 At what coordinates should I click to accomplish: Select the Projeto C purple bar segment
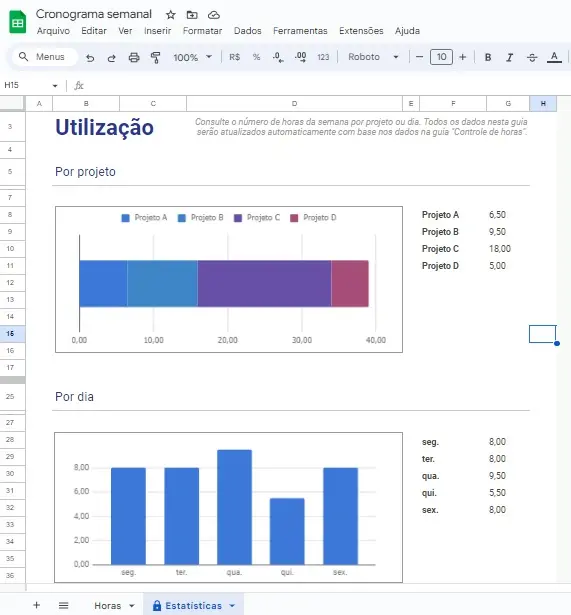pyautogui.click(x=264, y=283)
